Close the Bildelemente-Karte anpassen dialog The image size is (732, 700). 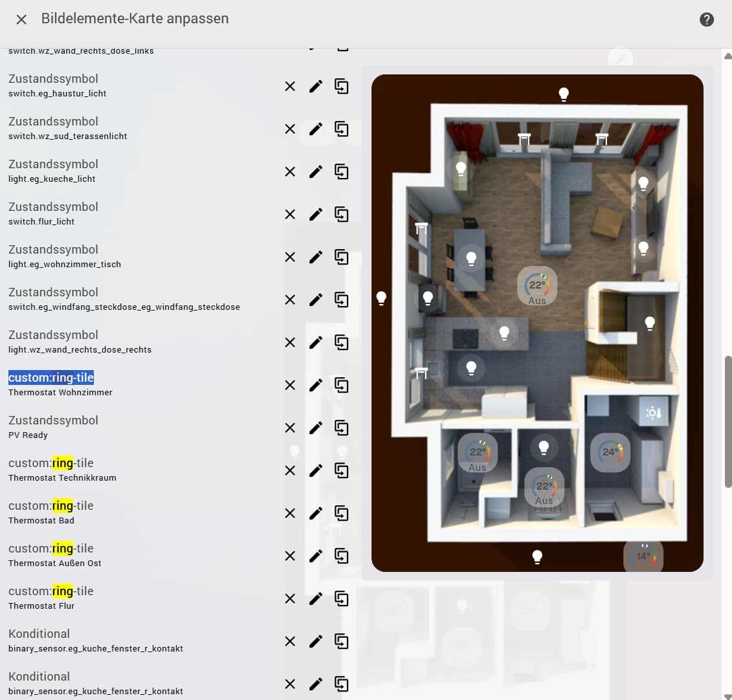(x=21, y=19)
